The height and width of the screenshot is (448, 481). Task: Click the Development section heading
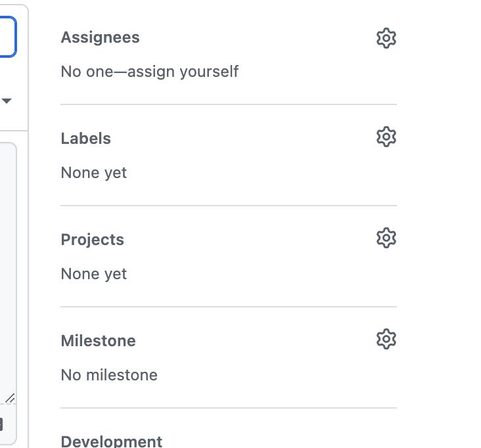(x=111, y=441)
